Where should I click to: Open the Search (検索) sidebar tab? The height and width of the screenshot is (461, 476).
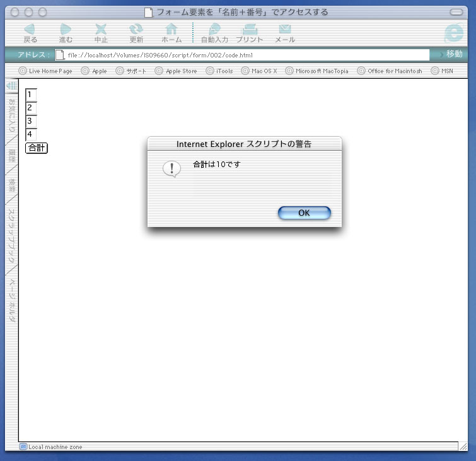click(x=11, y=185)
